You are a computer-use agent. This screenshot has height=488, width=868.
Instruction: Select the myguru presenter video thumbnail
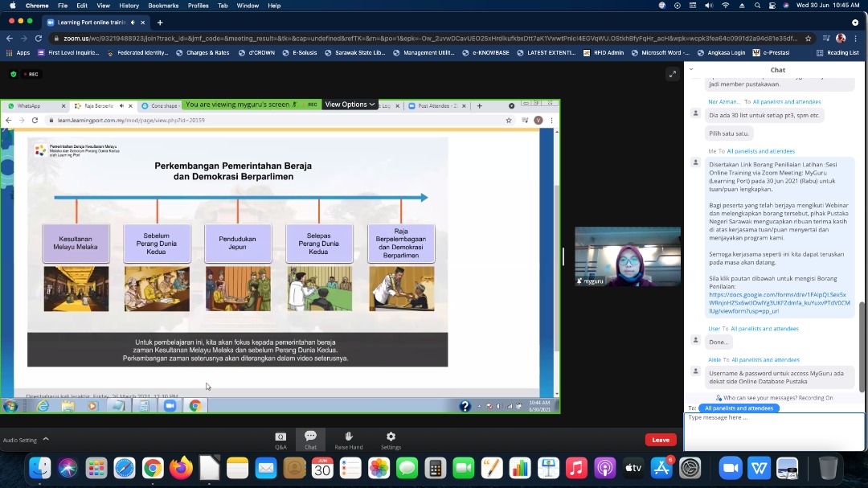pyautogui.click(x=628, y=256)
